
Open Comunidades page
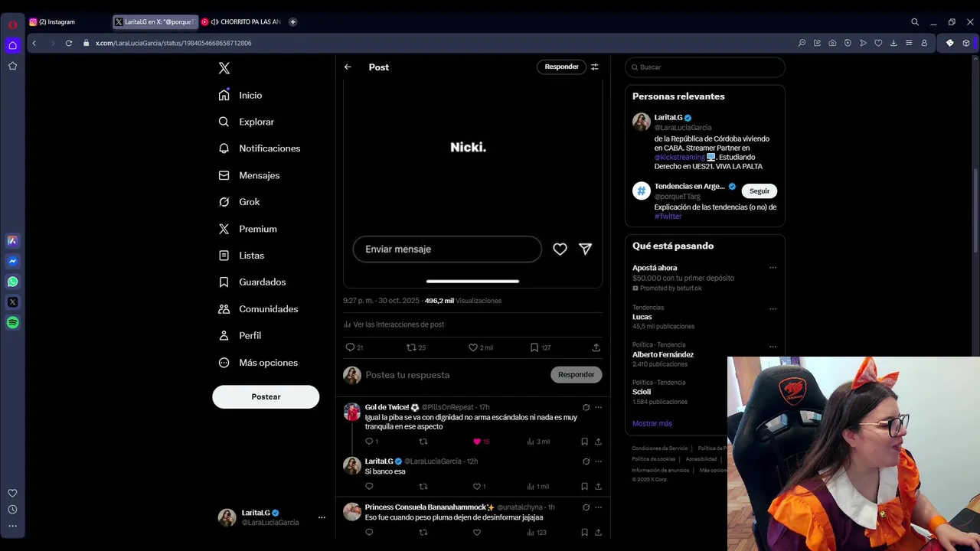coord(258,309)
